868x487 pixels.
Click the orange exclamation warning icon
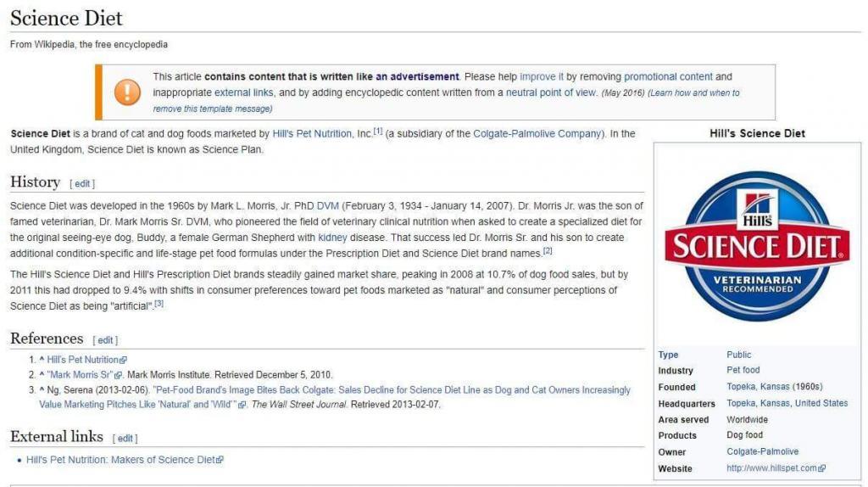(127, 92)
